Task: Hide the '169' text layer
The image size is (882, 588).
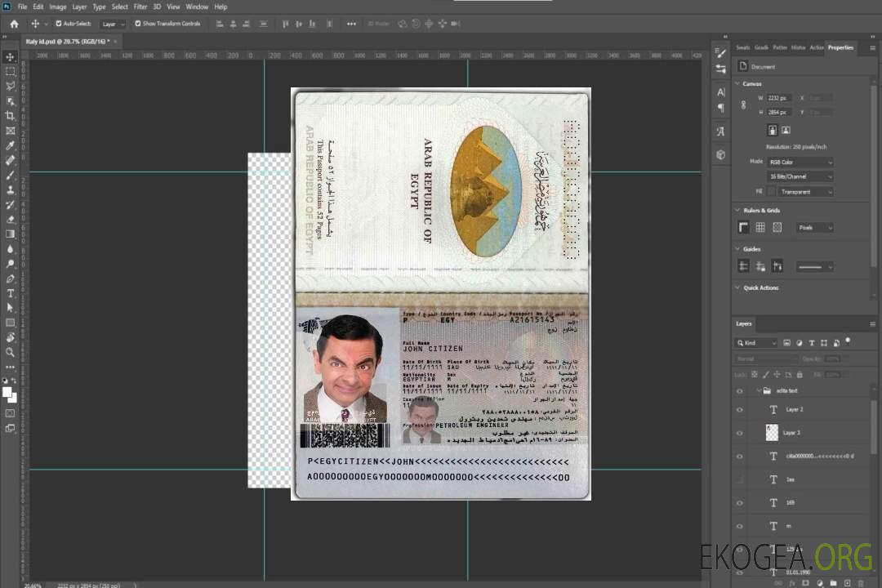Action: (x=740, y=503)
